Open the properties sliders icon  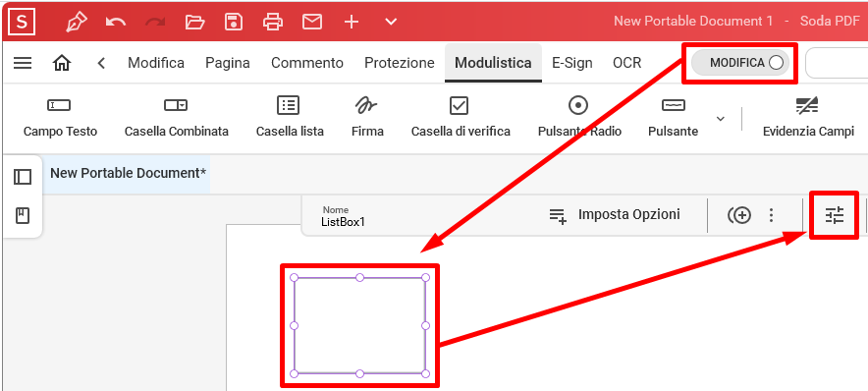tap(835, 215)
